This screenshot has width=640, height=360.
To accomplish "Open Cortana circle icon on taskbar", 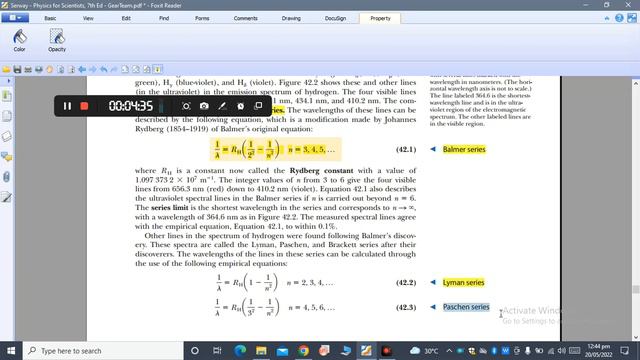I will (195, 351).
